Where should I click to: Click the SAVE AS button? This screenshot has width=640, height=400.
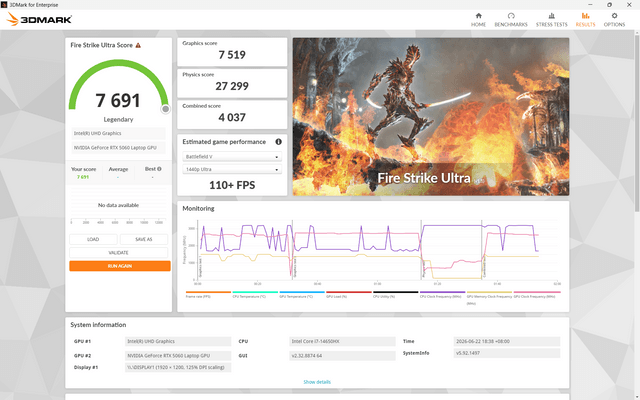point(144,239)
